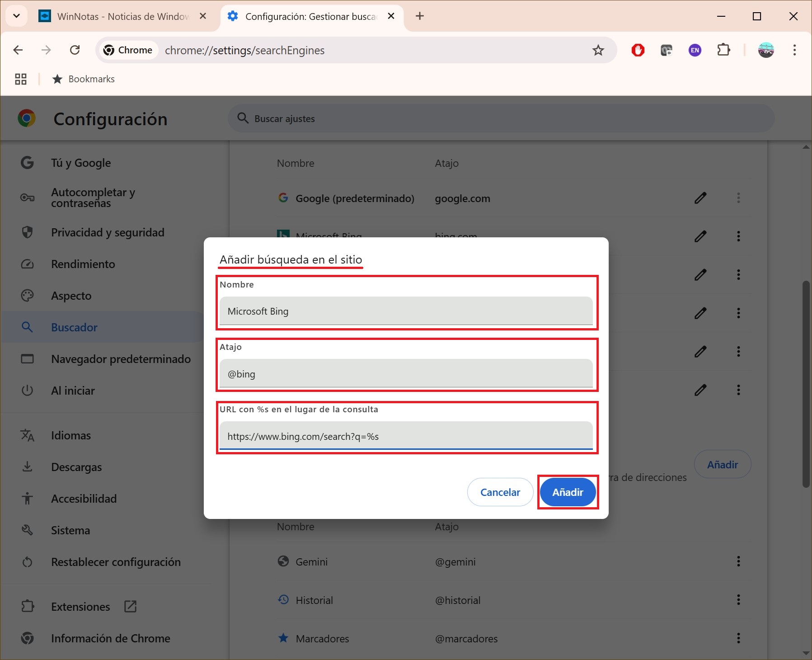Switch to WinNotas tab

(122, 17)
